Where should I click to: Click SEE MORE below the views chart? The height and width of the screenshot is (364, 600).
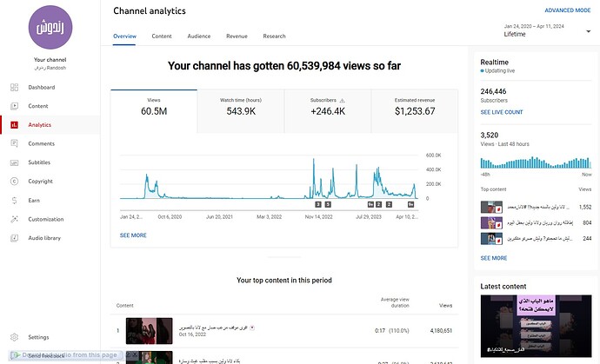pos(133,235)
